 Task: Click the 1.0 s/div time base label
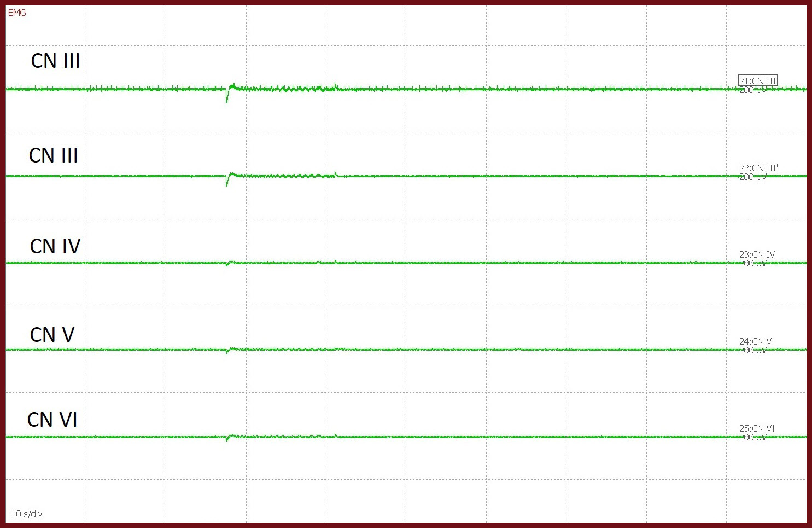[x=26, y=514]
